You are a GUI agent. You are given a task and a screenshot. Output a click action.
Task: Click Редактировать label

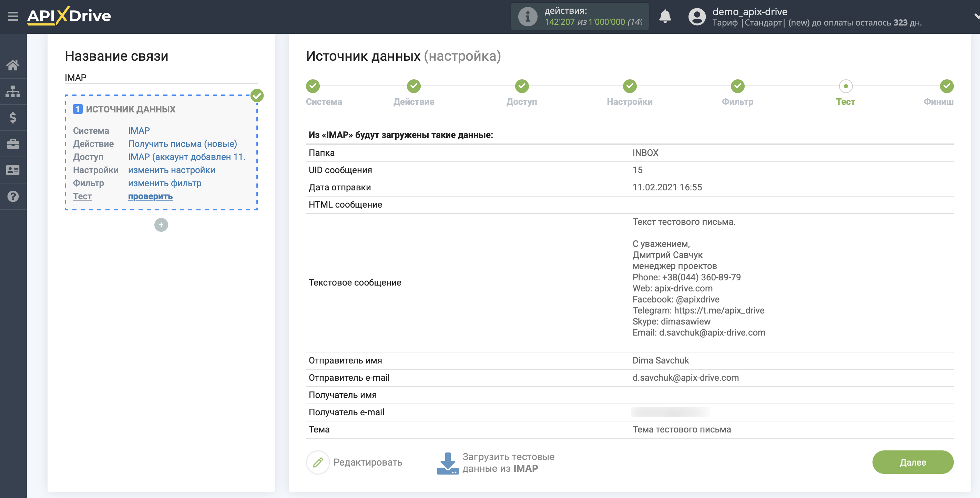tap(367, 462)
